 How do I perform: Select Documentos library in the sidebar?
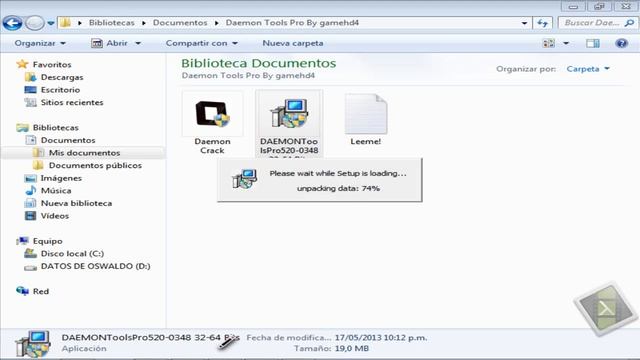point(68,140)
